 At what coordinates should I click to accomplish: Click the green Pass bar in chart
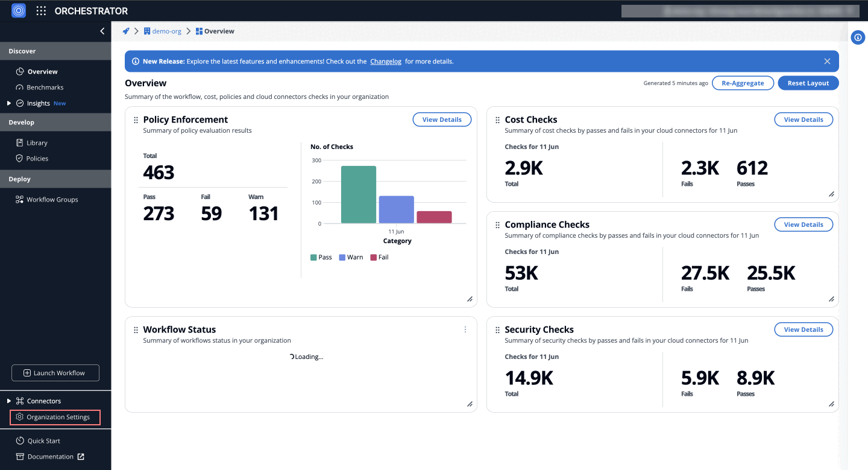tap(359, 194)
